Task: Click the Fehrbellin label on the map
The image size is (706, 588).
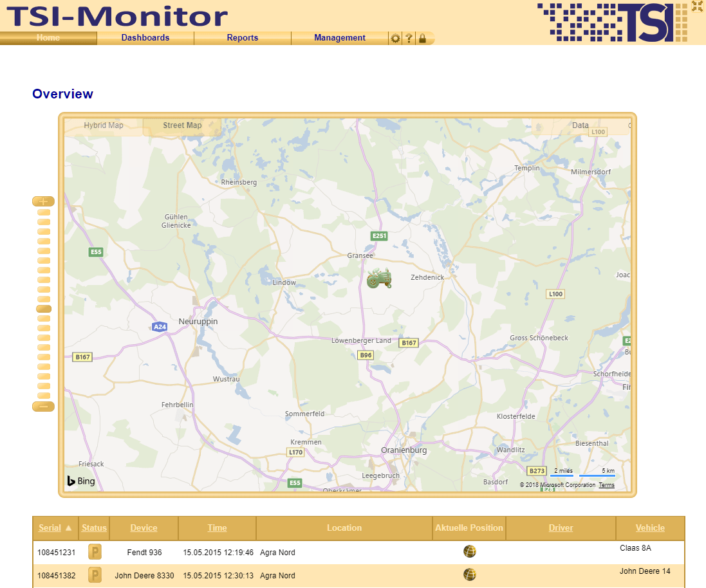Action: coord(178,405)
